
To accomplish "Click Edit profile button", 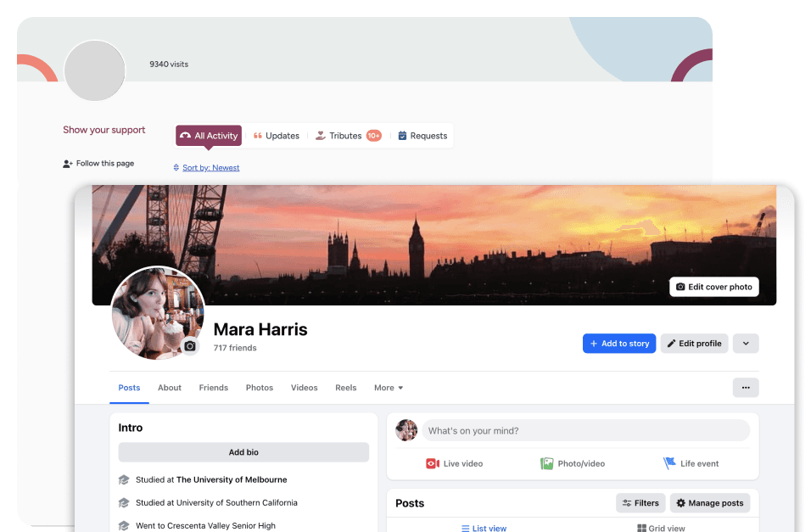I will tap(694, 344).
